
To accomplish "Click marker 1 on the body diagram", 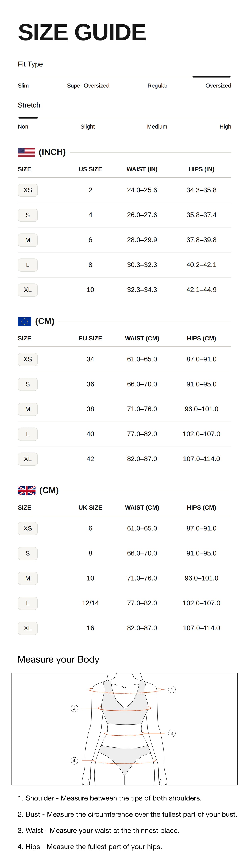I will 172,689.
